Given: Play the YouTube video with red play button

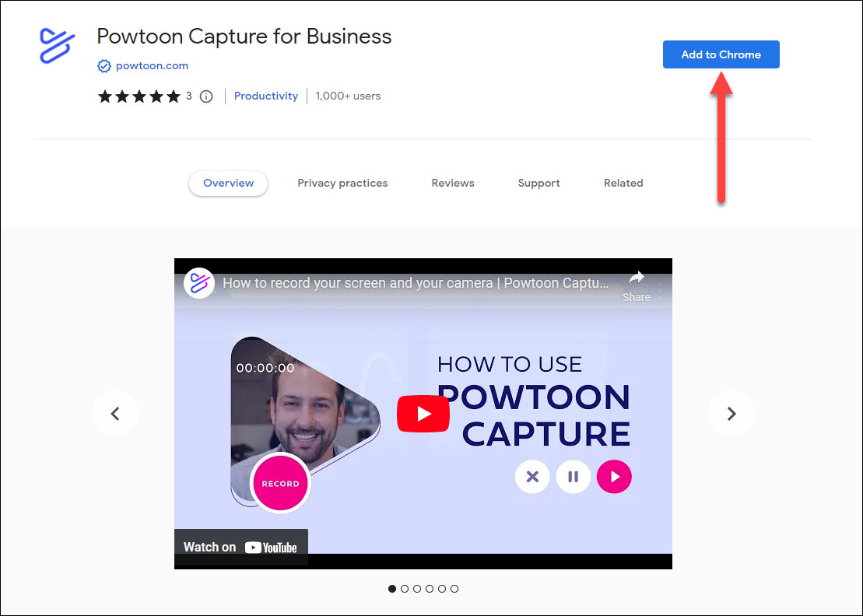Looking at the screenshot, I should point(423,414).
